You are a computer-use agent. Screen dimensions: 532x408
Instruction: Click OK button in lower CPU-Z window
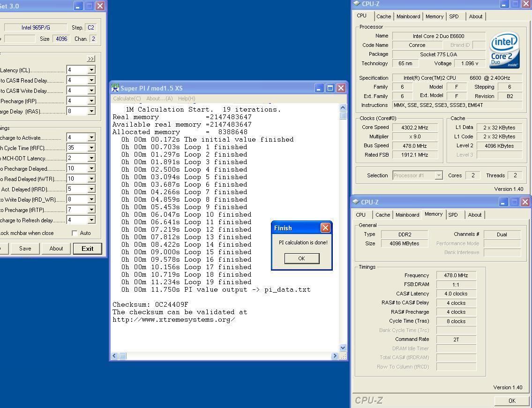512,400
